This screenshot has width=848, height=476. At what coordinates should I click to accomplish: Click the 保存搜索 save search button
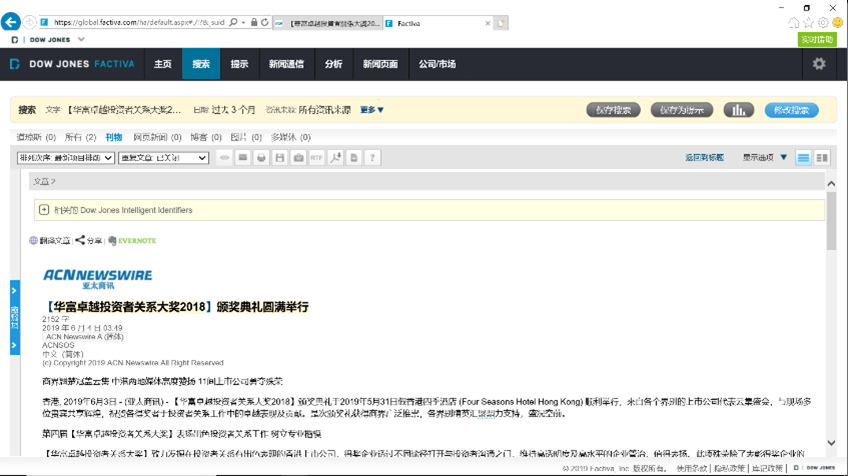tap(613, 110)
